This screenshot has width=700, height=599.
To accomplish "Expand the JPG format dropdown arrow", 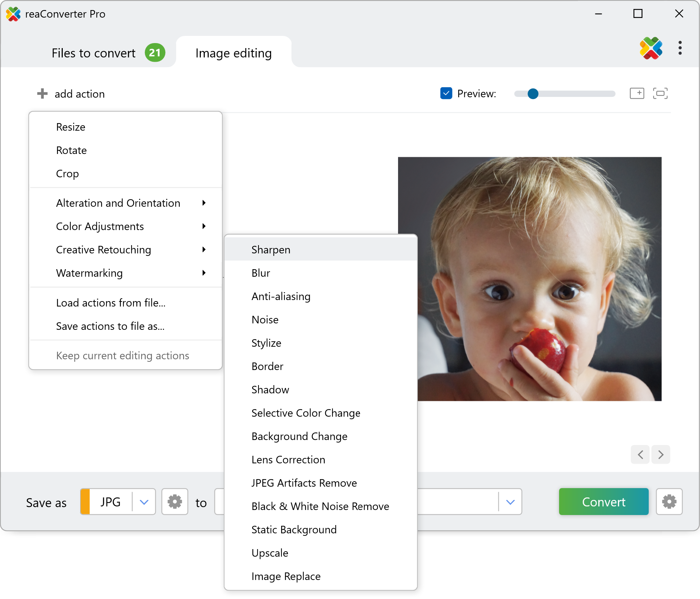I will (x=144, y=502).
